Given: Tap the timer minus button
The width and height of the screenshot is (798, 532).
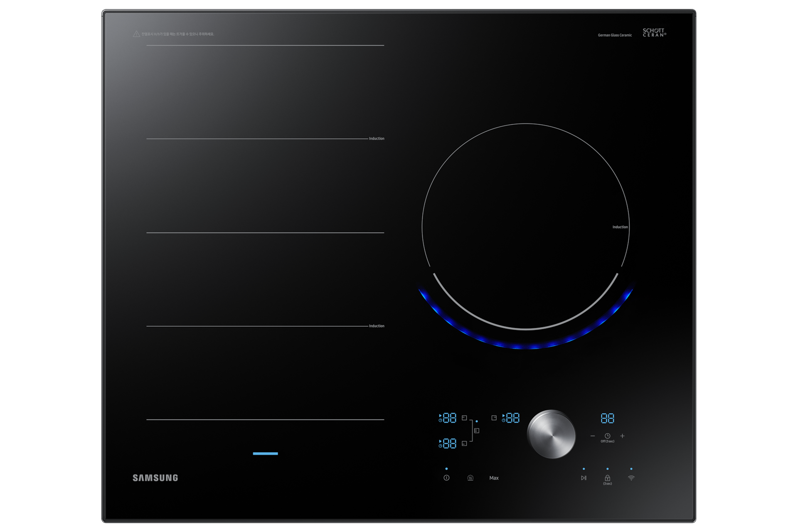Looking at the screenshot, I should 593,436.
